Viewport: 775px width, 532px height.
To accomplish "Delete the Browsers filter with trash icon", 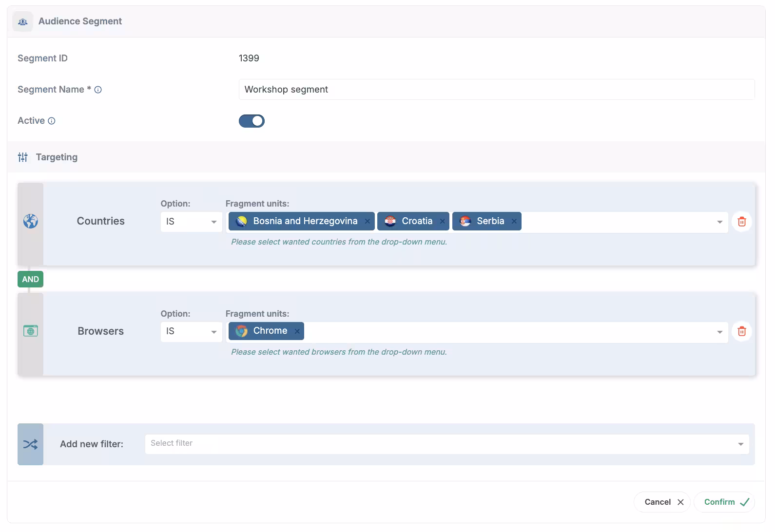I will tap(741, 331).
